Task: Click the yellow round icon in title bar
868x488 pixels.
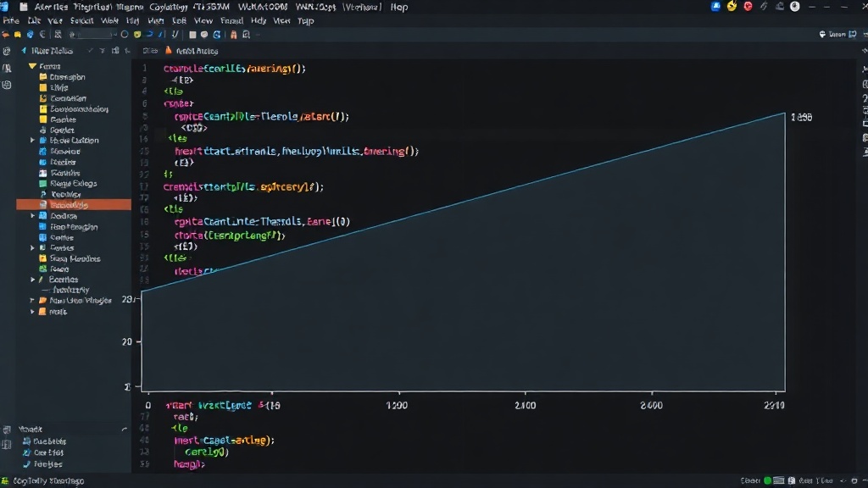Action: 732,7
